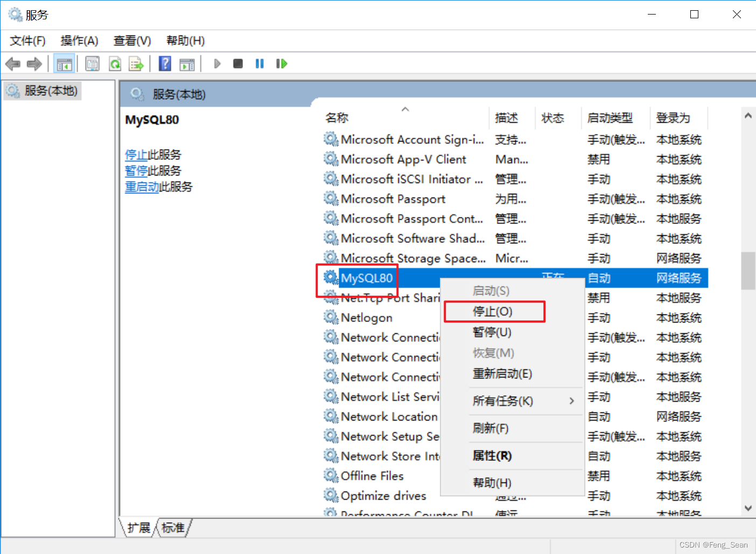
Task: Click the Refresh toolbar icon
Action: pos(115,64)
